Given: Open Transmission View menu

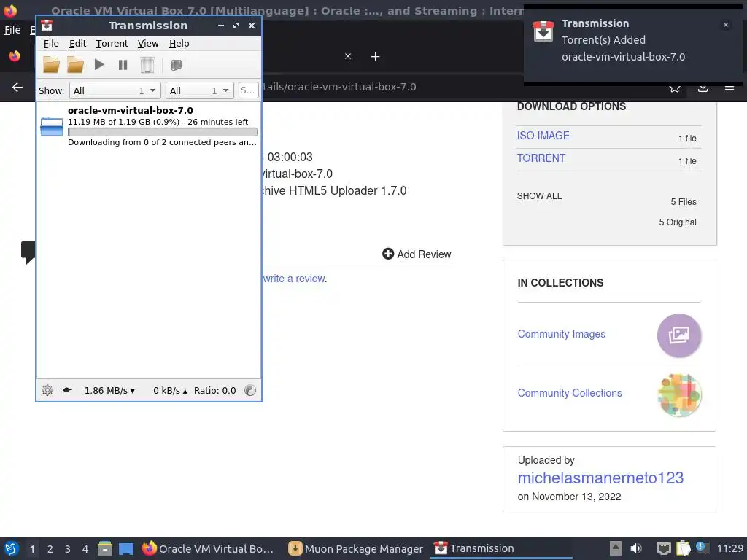Looking at the screenshot, I should point(148,43).
